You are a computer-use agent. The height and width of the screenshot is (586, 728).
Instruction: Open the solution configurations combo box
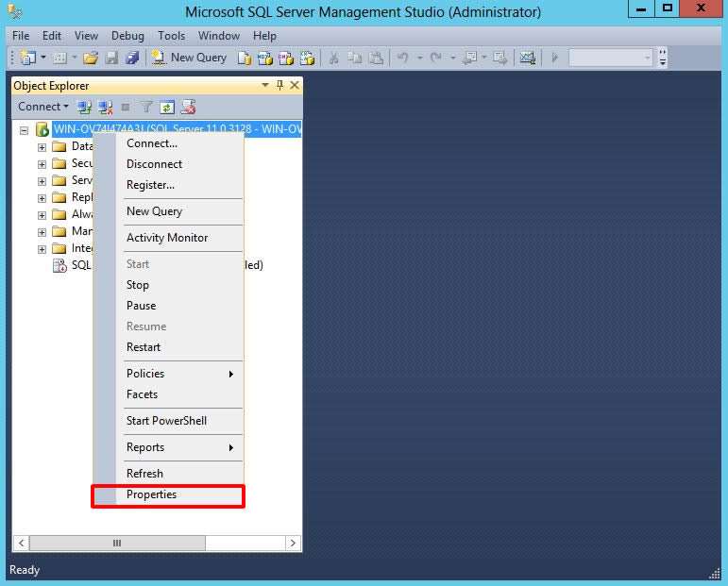coord(611,58)
